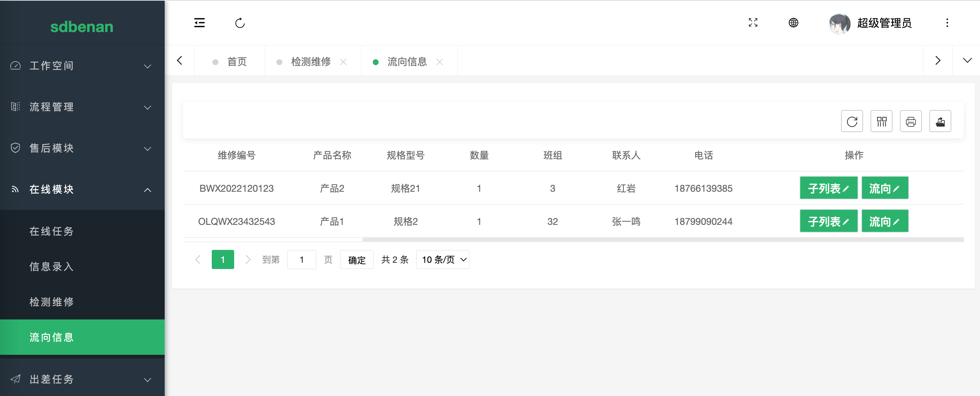Print the table

[x=911, y=121]
